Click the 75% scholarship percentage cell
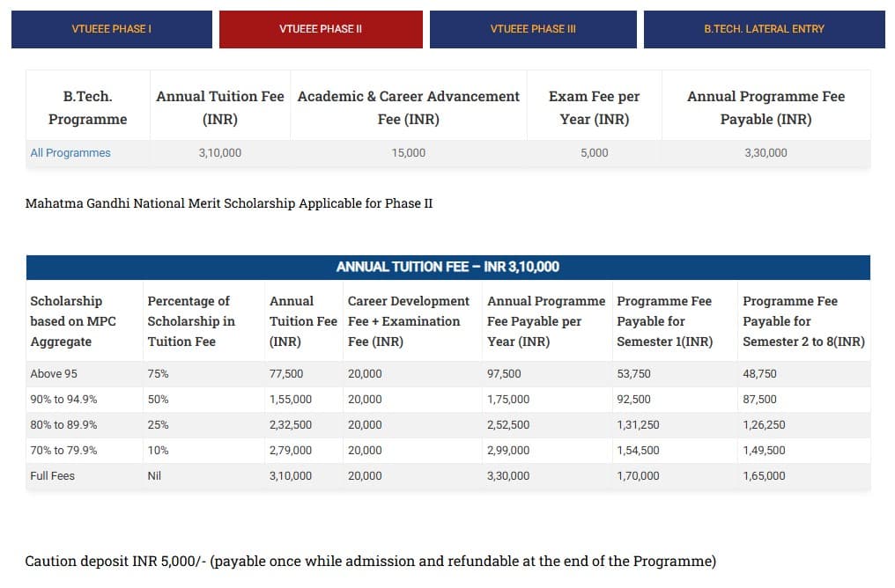The width and height of the screenshot is (895, 588). tap(158, 374)
